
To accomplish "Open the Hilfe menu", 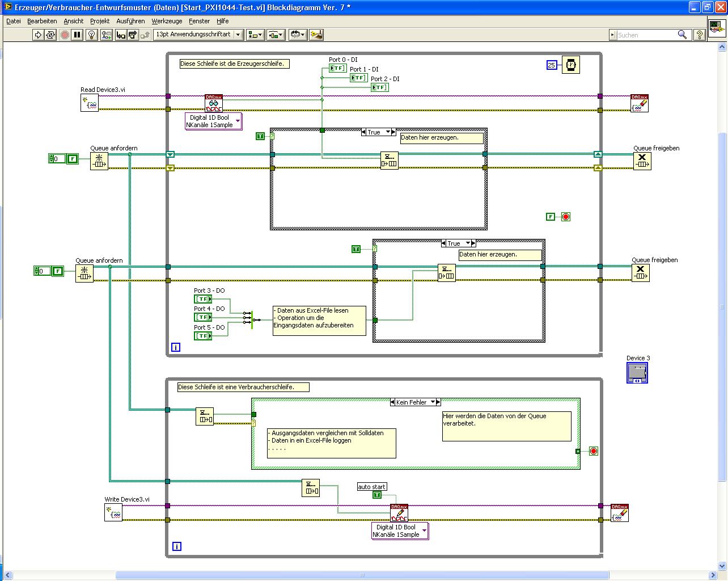I will [223, 21].
